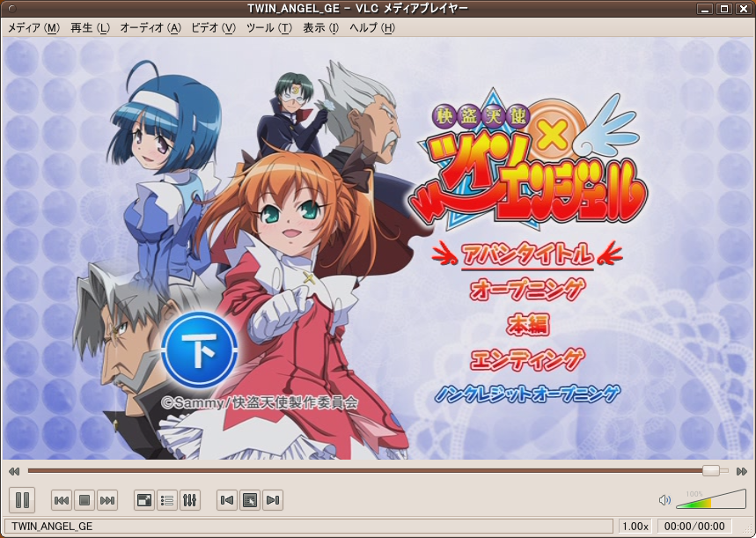
Task: Pause playback with the pause button
Action: point(22,500)
